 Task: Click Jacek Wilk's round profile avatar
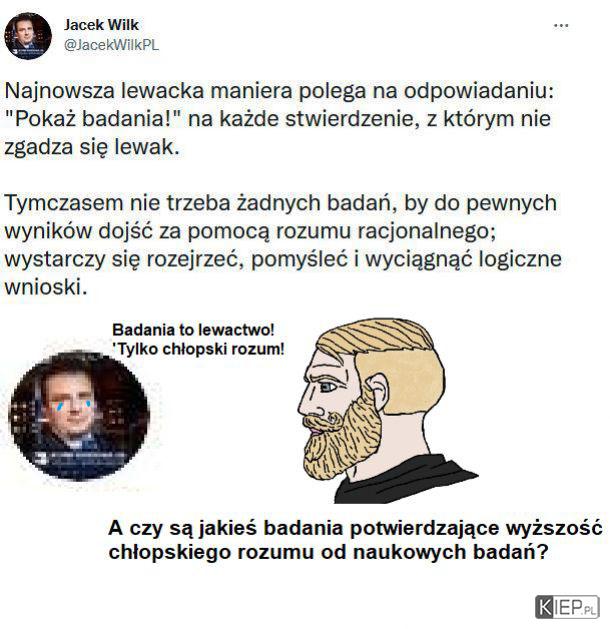(x=28, y=36)
